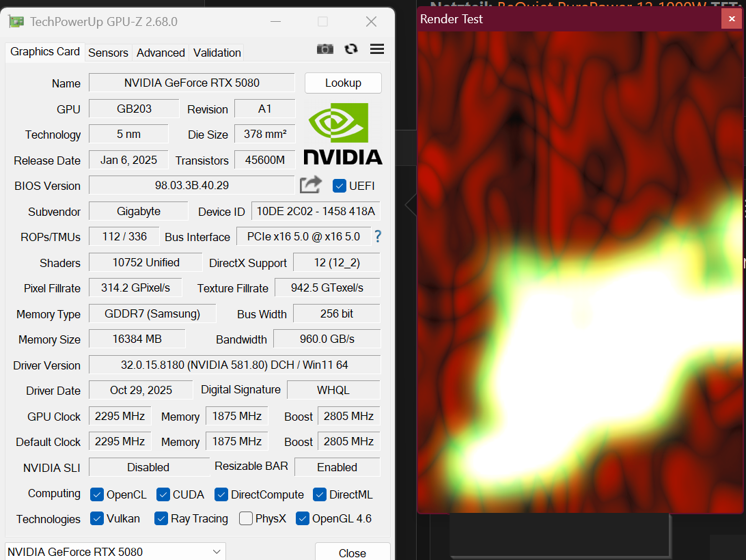Click the Device ID value 10DE 2C02
746x560 pixels.
(316, 211)
